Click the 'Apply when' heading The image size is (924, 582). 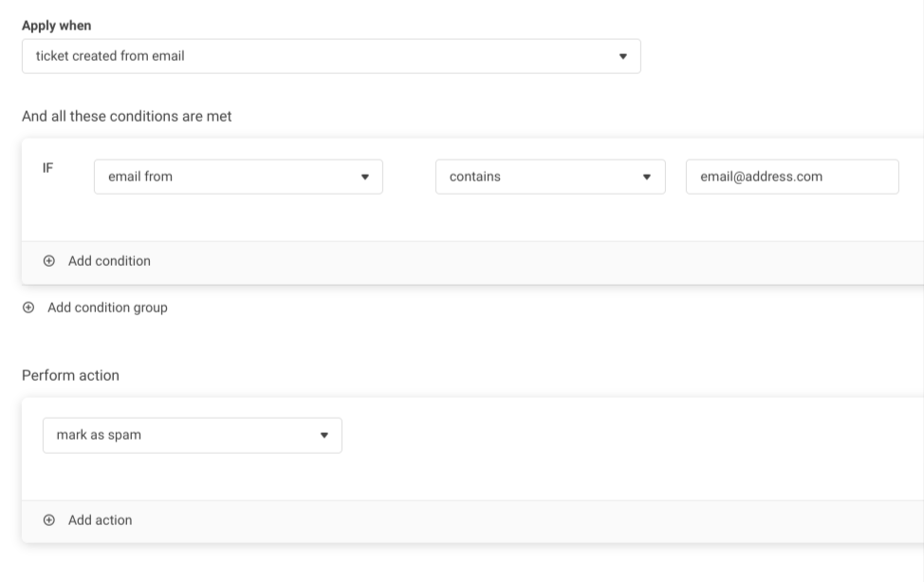tap(57, 26)
